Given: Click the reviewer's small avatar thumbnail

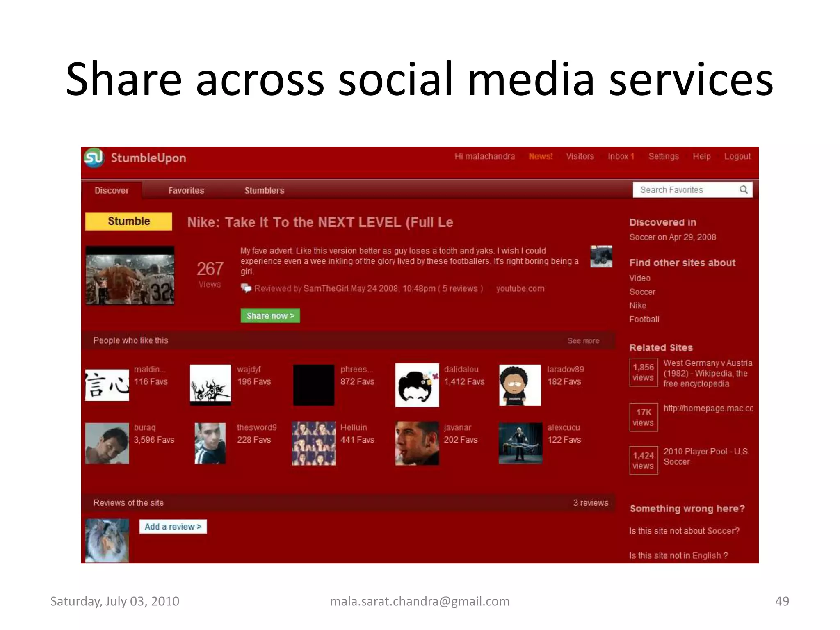Looking at the screenshot, I should (x=601, y=257).
